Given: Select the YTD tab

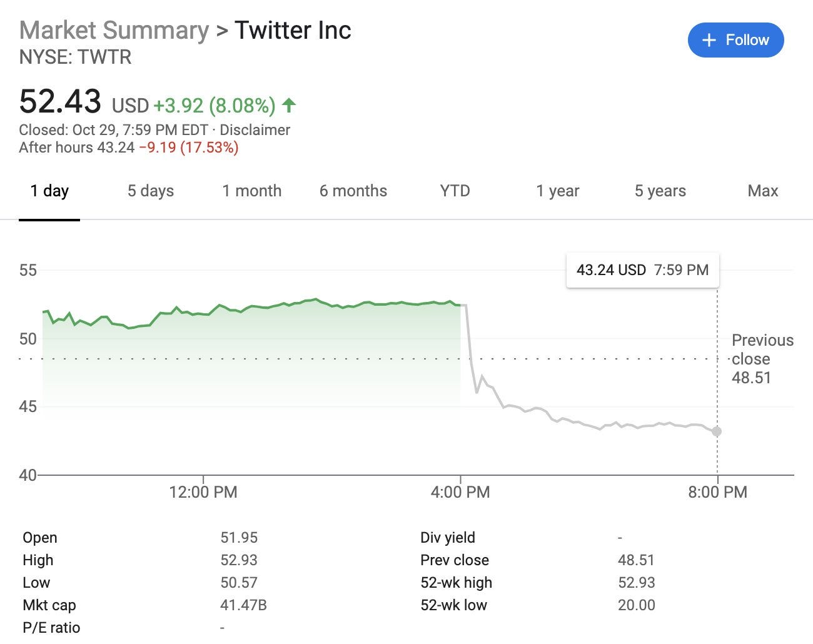Looking at the screenshot, I should (x=455, y=191).
